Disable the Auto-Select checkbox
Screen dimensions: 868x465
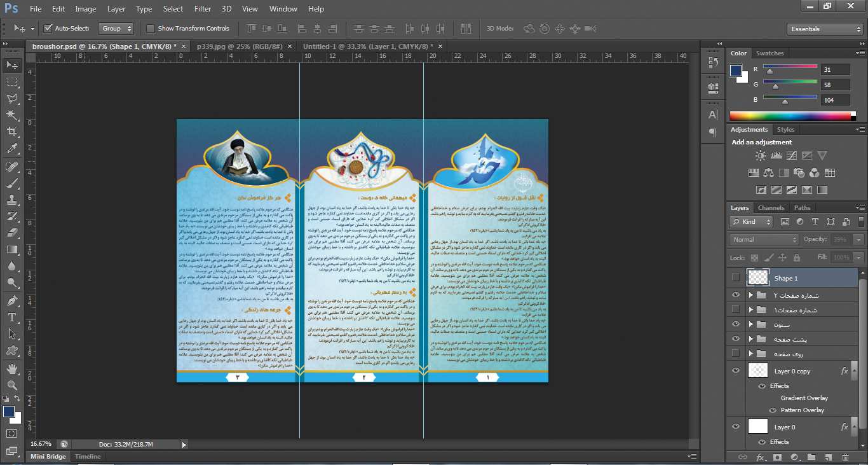pyautogui.click(x=48, y=29)
